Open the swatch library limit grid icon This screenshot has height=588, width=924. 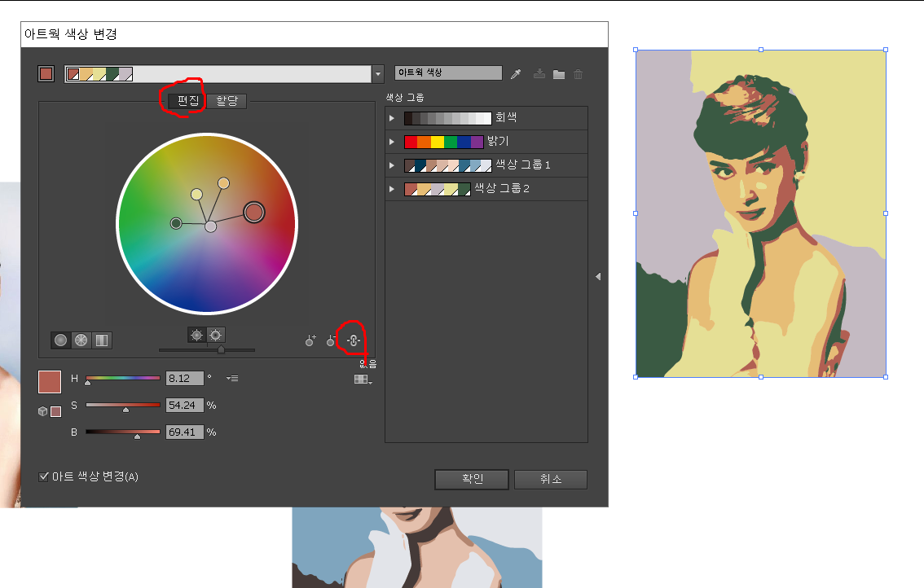click(x=363, y=380)
